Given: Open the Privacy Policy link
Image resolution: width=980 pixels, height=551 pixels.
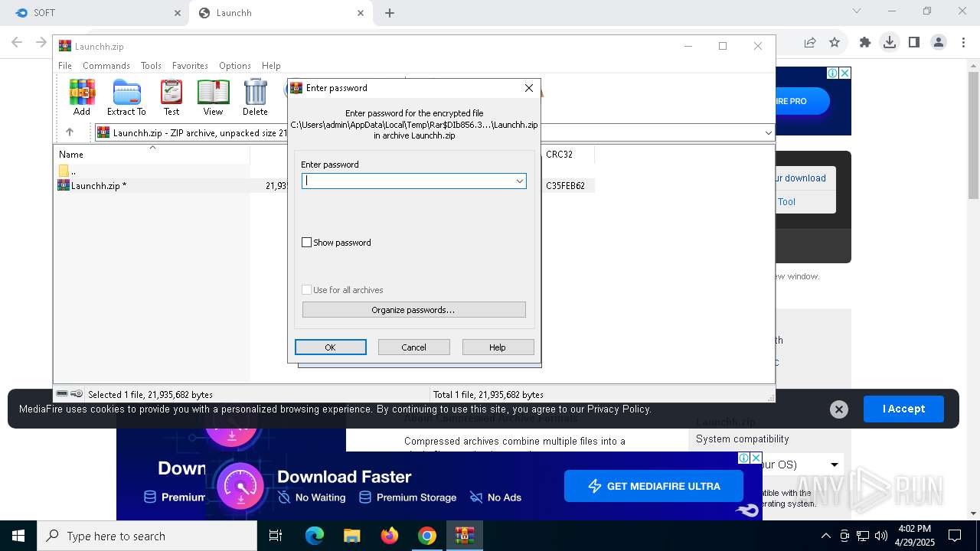Looking at the screenshot, I should pyautogui.click(x=619, y=409).
